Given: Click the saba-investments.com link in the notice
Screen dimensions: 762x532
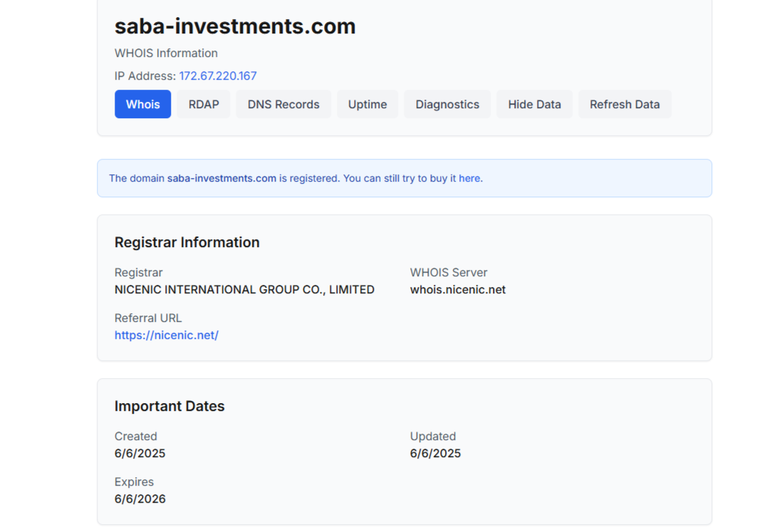Looking at the screenshot, I should (221, 178).
